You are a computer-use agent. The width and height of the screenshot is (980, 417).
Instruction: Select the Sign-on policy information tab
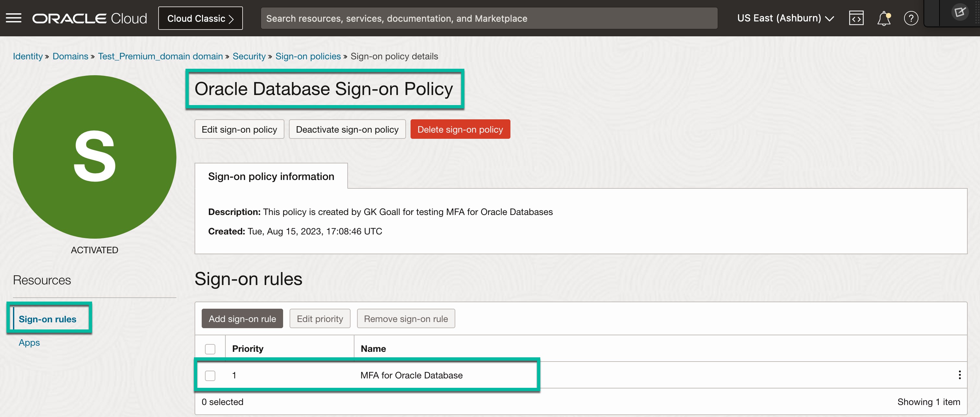tap(271, 176)
